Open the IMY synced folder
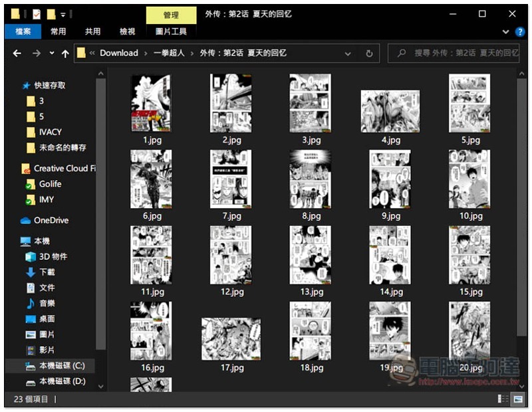This screenshot has height=412, width=532. pos(47,200)
